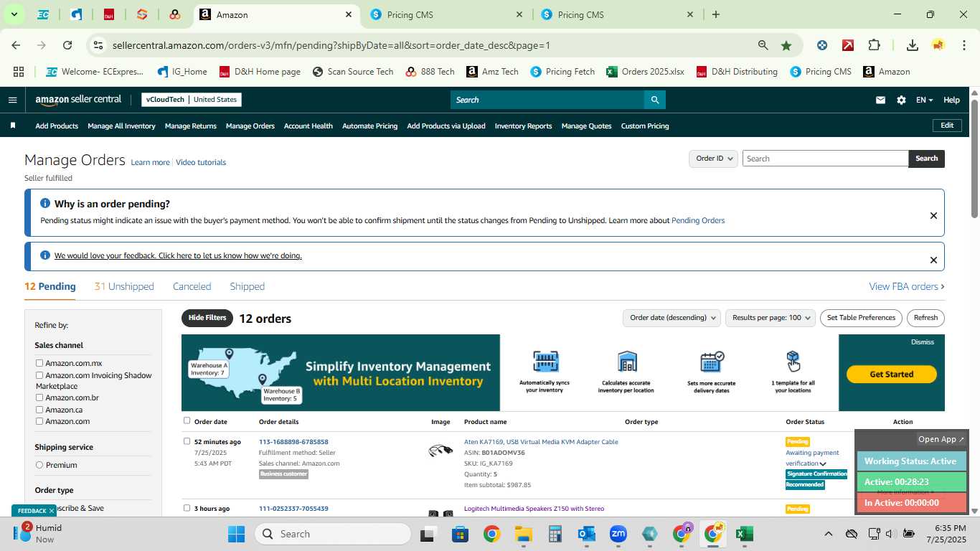Screen dimensions: 980x551
Task: Open the Windows Start menu
Action: click(236, 534)
